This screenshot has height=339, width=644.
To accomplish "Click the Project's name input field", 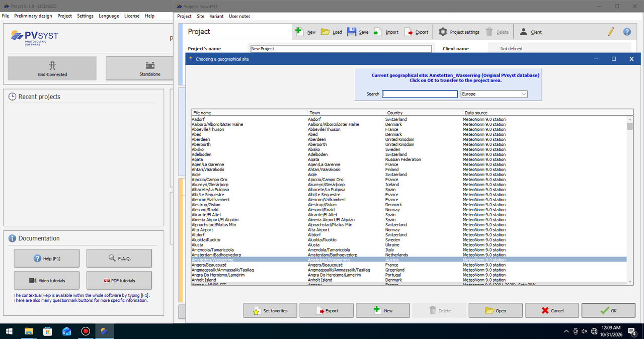I will tap(341, 49).
